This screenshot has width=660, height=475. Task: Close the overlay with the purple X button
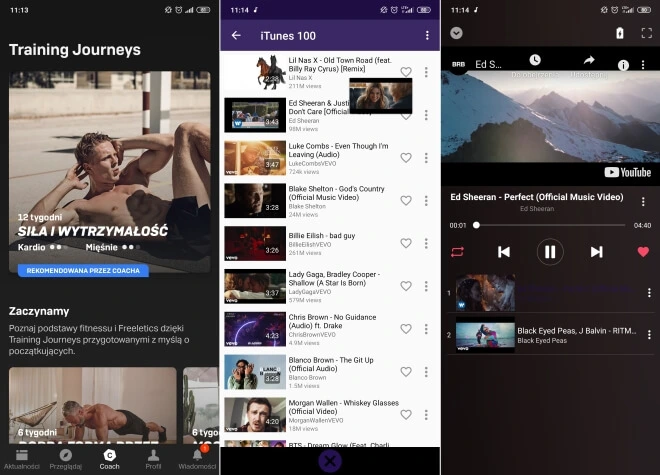pyautogui.click(x=329, y=460)
